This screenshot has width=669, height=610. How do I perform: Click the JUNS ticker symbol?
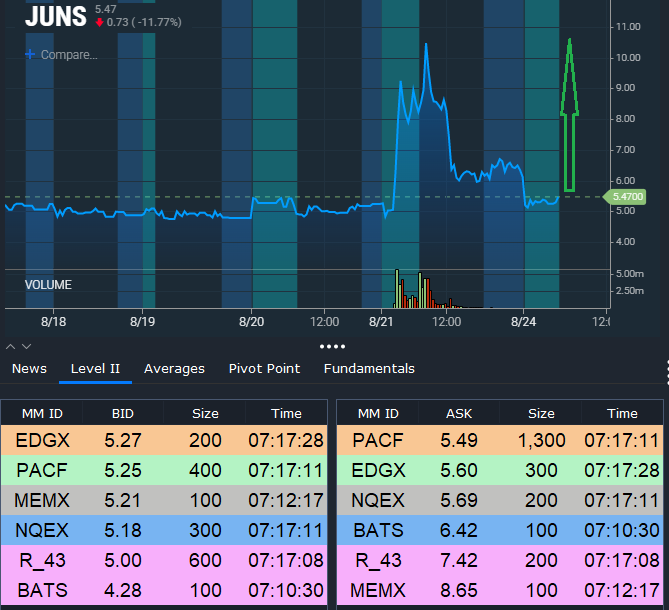click(x=56, y=16)
